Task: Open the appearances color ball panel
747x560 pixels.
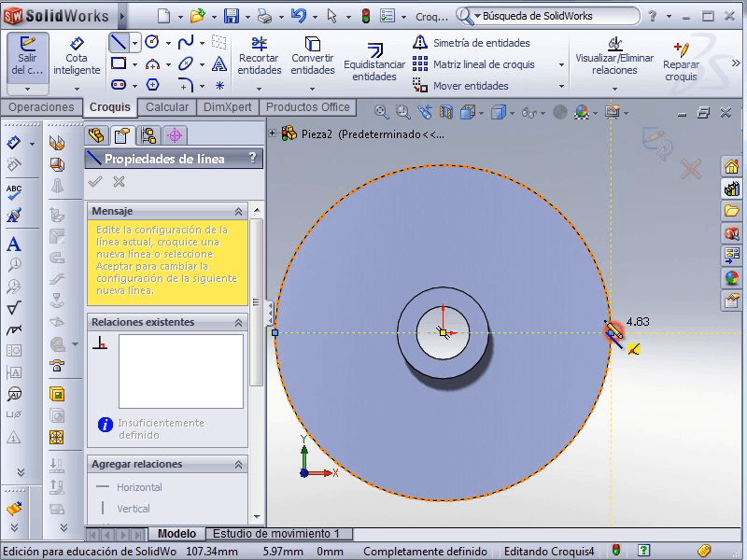Action: (x=732, y=278)
